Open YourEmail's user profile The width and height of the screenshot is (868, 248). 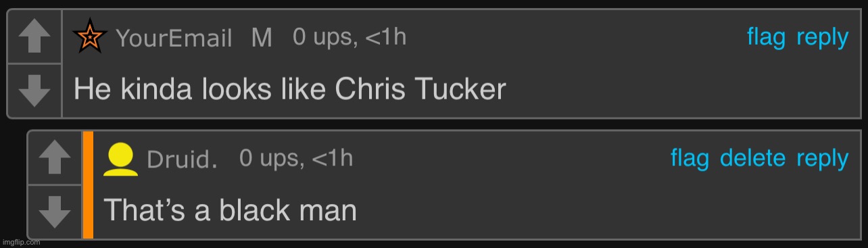[174, 39]
